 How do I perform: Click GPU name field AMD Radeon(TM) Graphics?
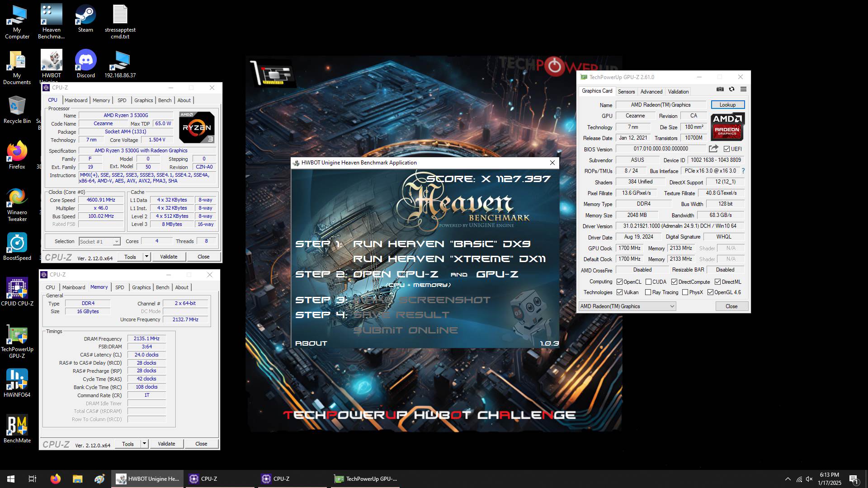tap(660, 105)
